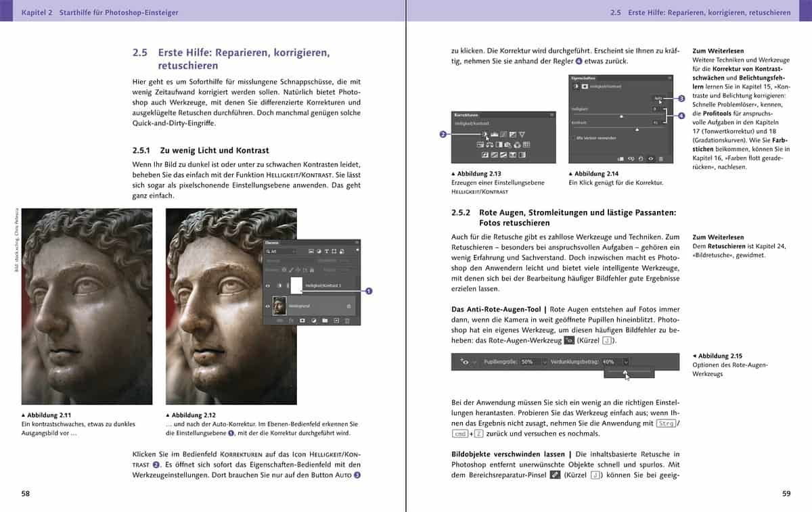Select the Fotofilter camera icon in Korrekturen

point(507,144)
